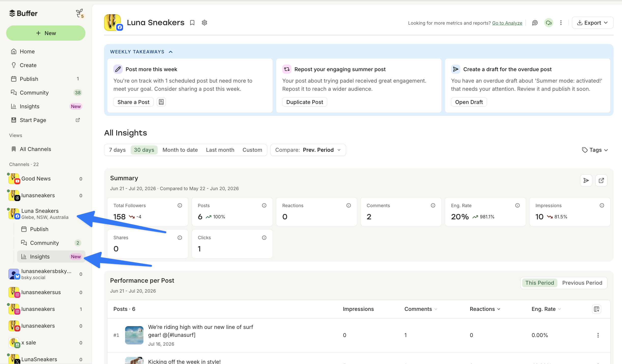Click the green New button
622x364 pixels.
[46, 33]
